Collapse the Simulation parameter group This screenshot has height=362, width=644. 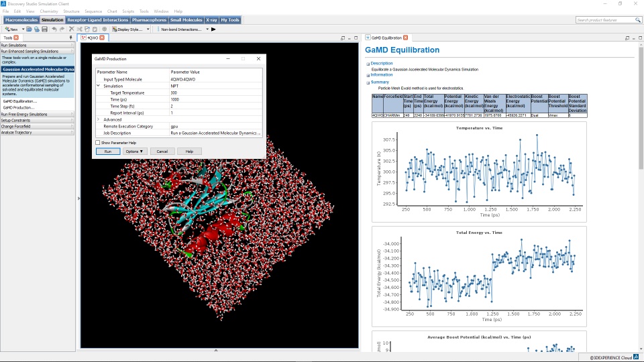pyautogui.click(x=99, y=86)
